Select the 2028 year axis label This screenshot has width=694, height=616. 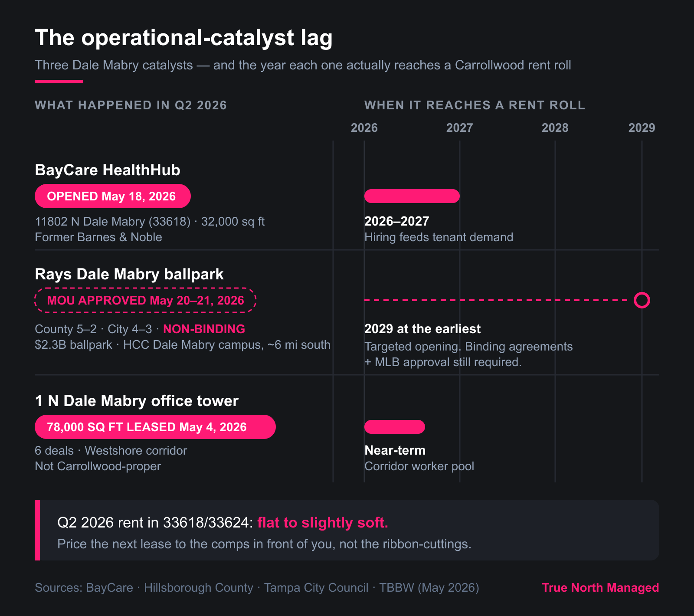[x=555, y=128]
